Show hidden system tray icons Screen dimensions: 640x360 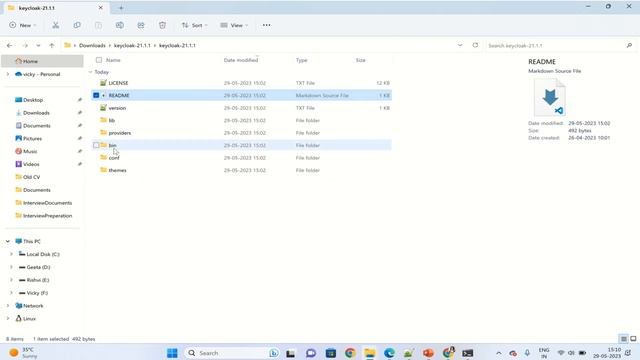click(x=499, y=353)
